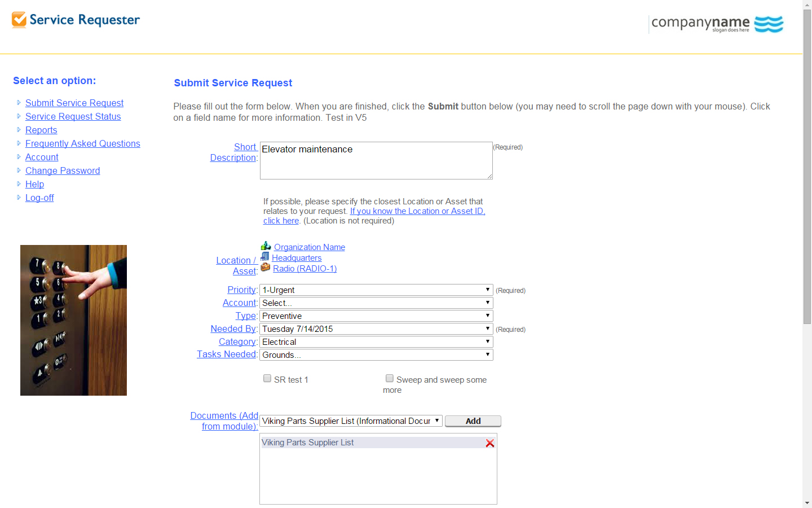Open Change Password in sidebar

tap(63, 170)
